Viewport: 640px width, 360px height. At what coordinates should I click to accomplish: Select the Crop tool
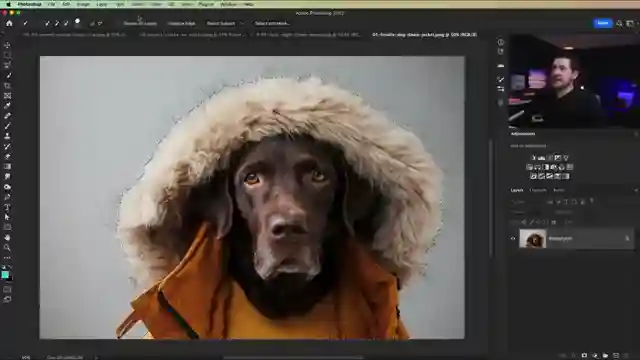click(7, 86)
